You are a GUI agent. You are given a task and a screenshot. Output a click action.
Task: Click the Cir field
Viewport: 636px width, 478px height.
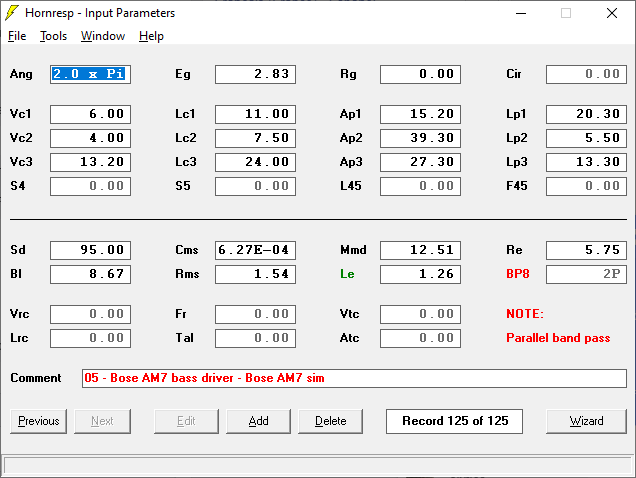(587, 74)
